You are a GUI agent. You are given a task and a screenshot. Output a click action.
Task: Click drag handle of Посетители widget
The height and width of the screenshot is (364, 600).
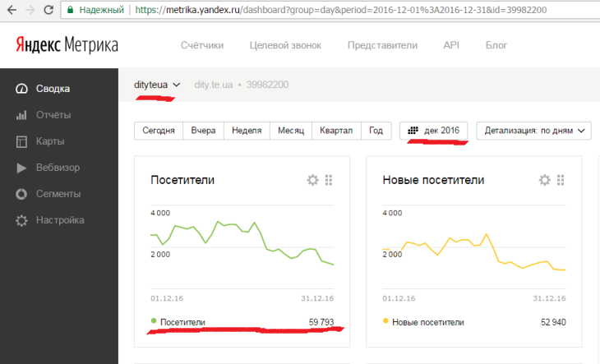[329, 180]
